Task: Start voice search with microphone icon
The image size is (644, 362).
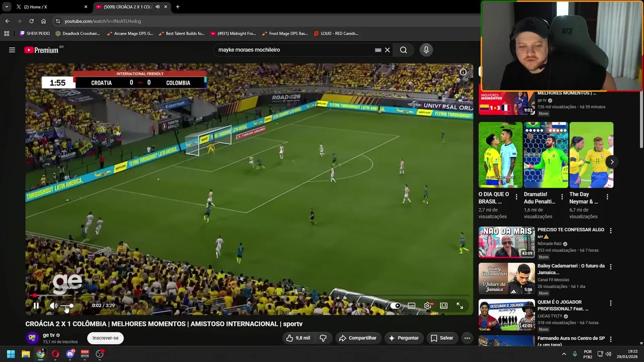Action: 426,50
